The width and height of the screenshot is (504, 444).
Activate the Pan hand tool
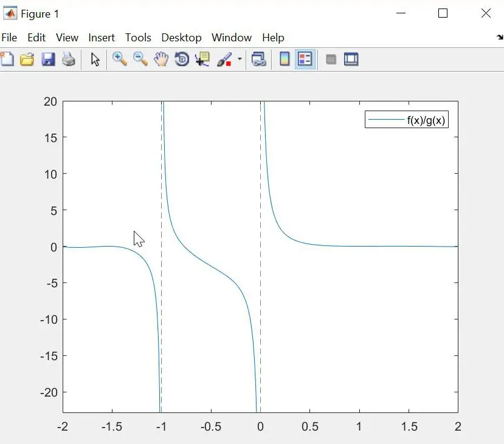[x=161, y=59]
